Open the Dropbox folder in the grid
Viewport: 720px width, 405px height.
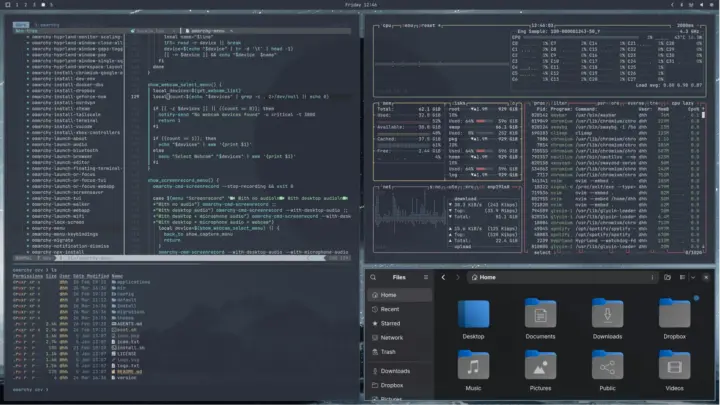click(675, 320)
